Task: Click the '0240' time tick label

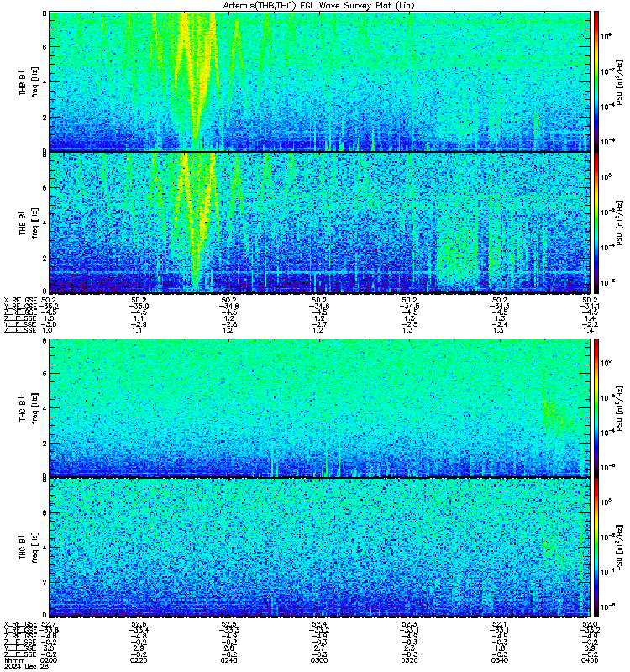Action: point(228,660)
